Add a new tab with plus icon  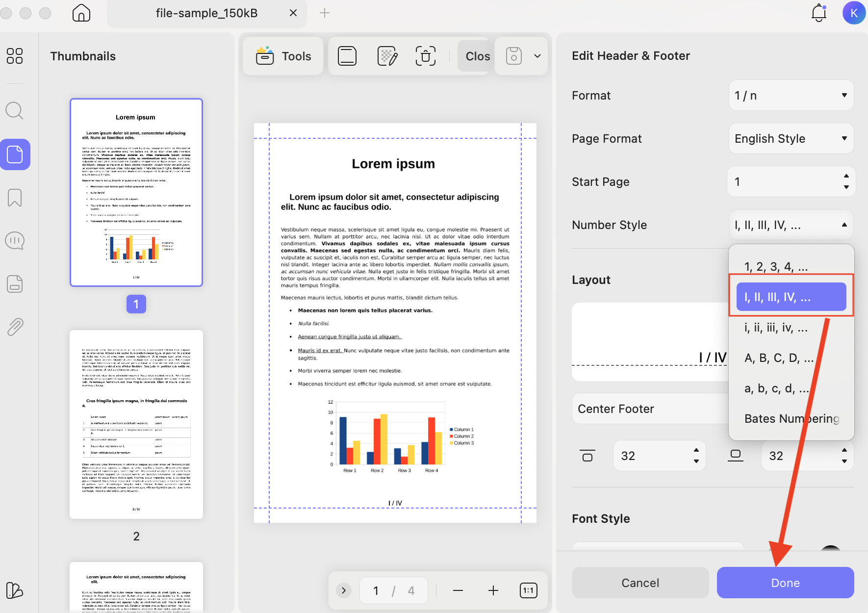click(325, 13)
